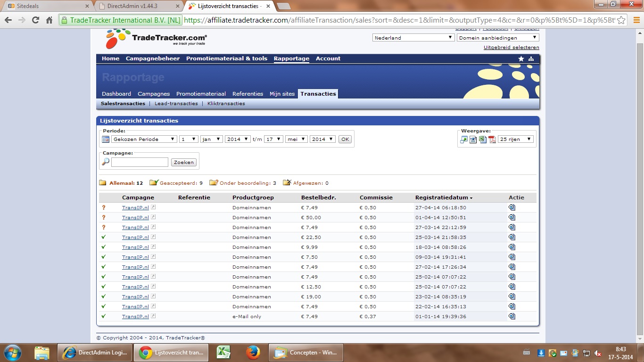The image size is (644, 362).
Task: Open Concepten window from taskbar
Action: click(x=306, y=352)
